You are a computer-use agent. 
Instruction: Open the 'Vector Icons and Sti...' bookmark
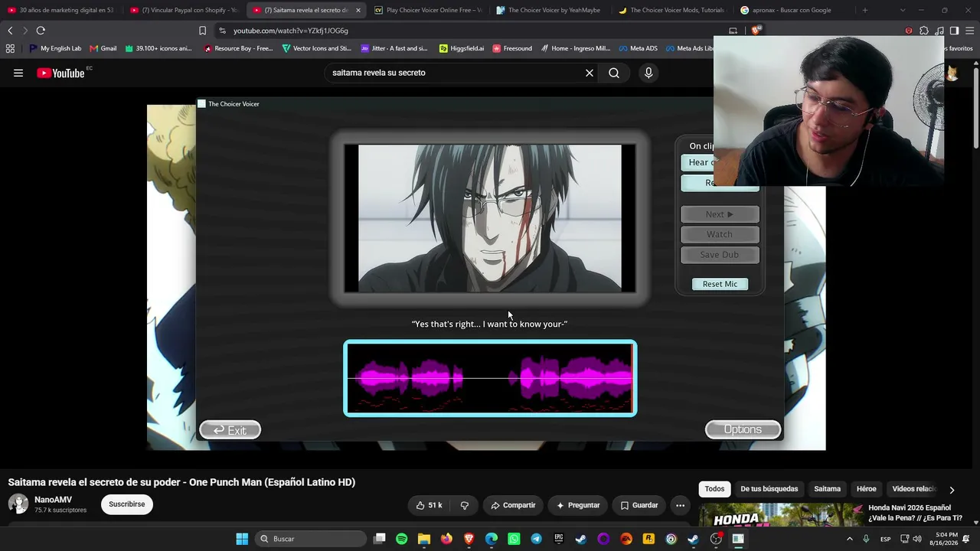316,48
